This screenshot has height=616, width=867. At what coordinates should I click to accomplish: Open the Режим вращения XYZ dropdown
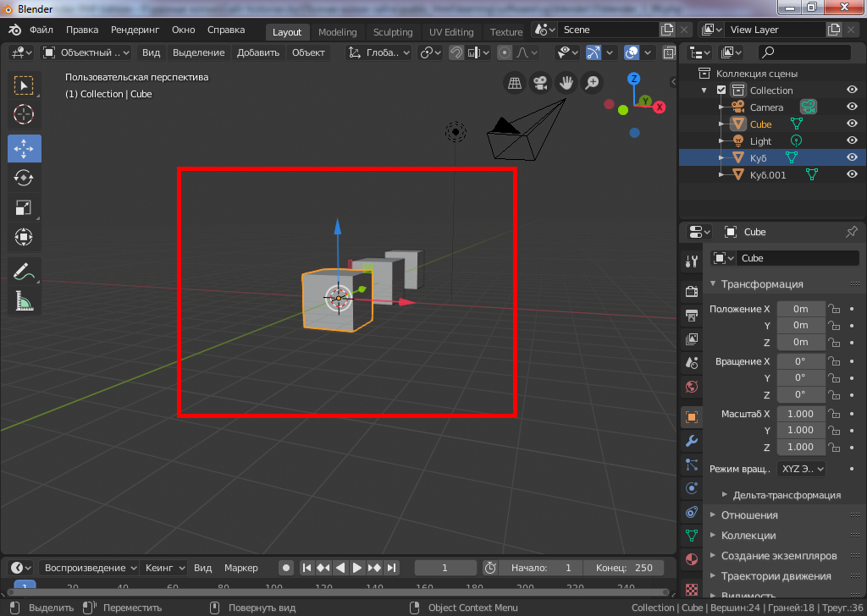tap(801, 469)
